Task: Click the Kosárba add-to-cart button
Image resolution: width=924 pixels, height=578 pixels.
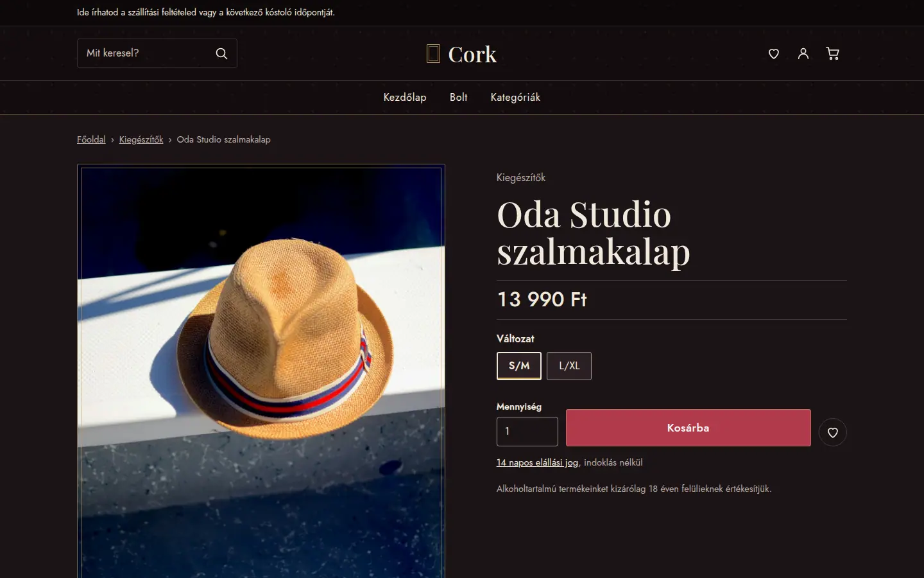Action: click(689, 428)
